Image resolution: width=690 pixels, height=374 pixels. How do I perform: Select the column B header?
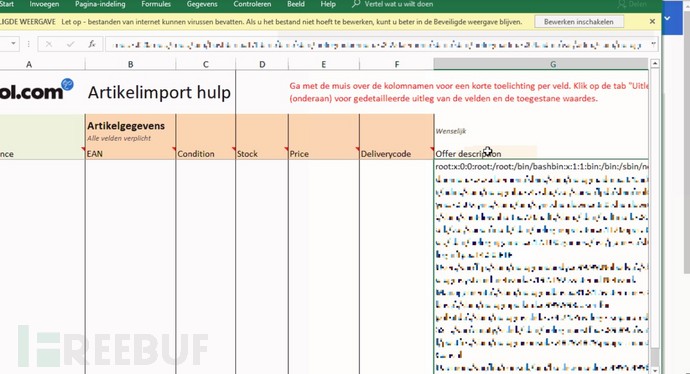(130, 64)
